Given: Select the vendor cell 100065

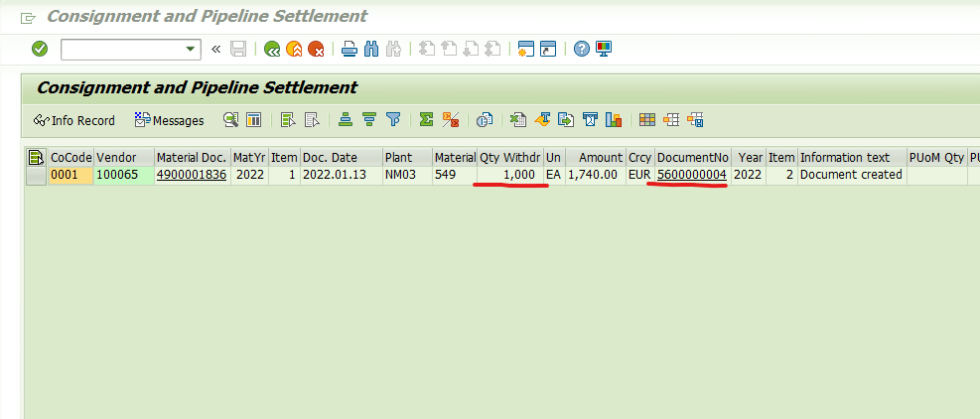Looking at the screenshot, I should pyautogui.click(x=124, y=175).
